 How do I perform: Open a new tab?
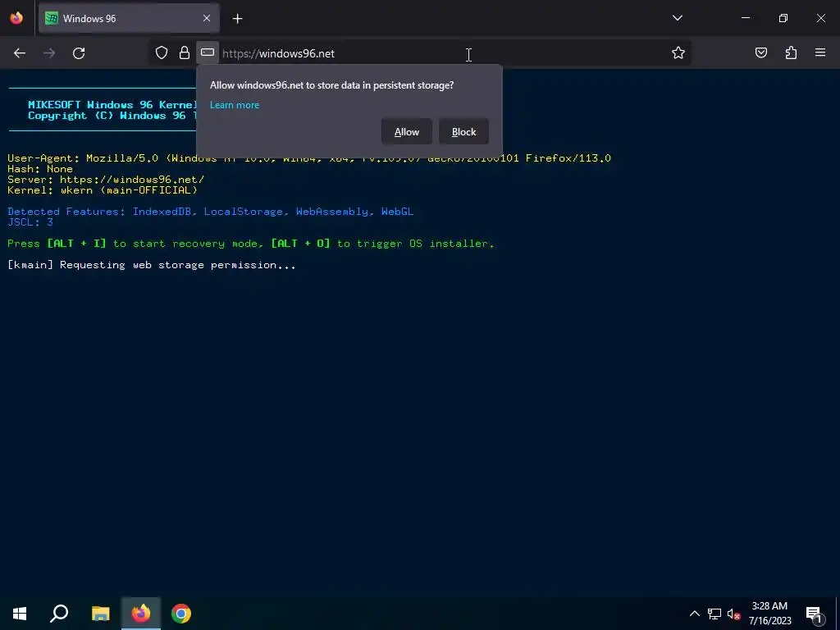(237, 19)
